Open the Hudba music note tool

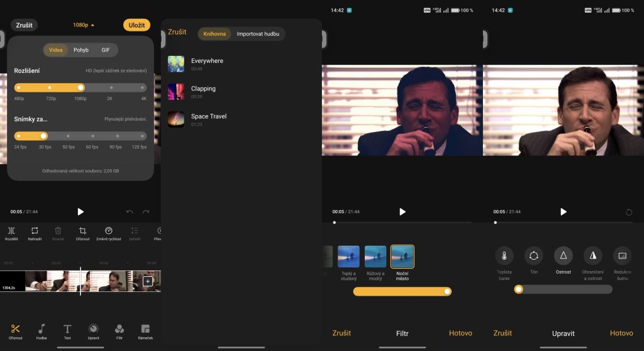point(42,329)
